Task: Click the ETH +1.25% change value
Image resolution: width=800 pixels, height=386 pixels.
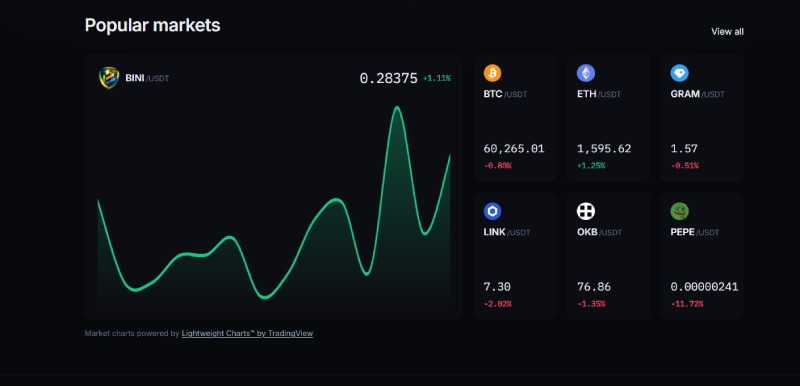Action: tap(591, 166)
